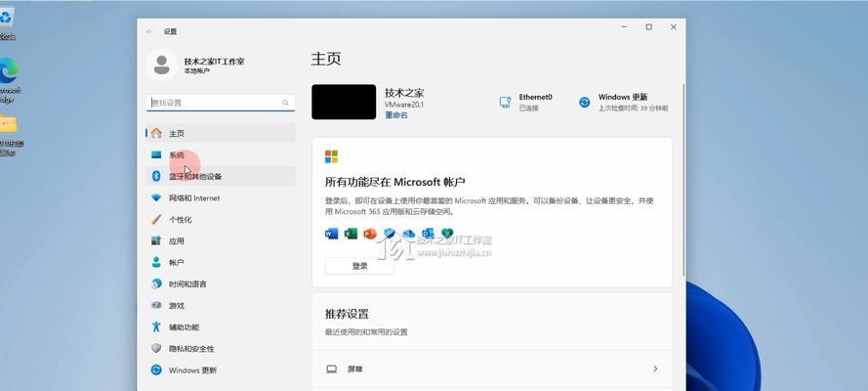
Task: Click the 推荐设置 heading
Action: click(x=347, y=314)
